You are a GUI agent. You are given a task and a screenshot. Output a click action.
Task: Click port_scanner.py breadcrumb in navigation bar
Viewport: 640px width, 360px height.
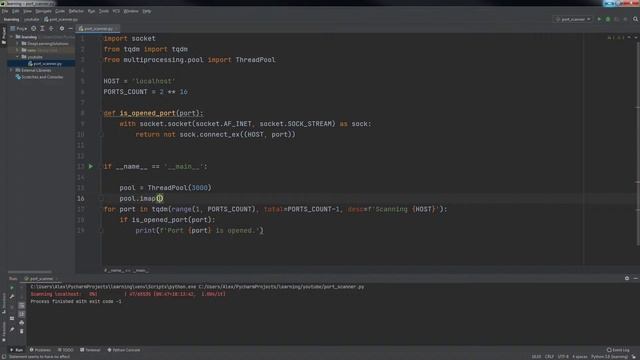pos(61,19)
